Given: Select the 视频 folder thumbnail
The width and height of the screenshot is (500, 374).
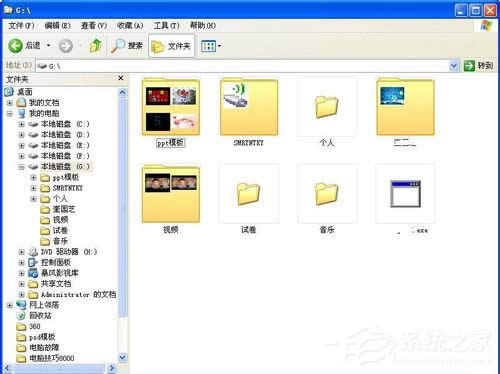Looking at the screenshot, I should (x=171, y=194).
